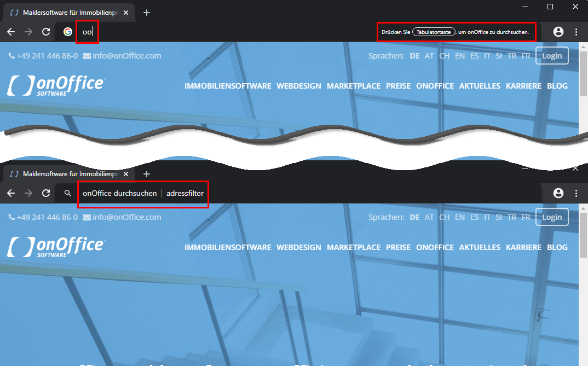Click forward arrow in the 'adressfilter' search window
Image resolution: width=588 pixels, height=366 pixels.
[x=28, y=193]
